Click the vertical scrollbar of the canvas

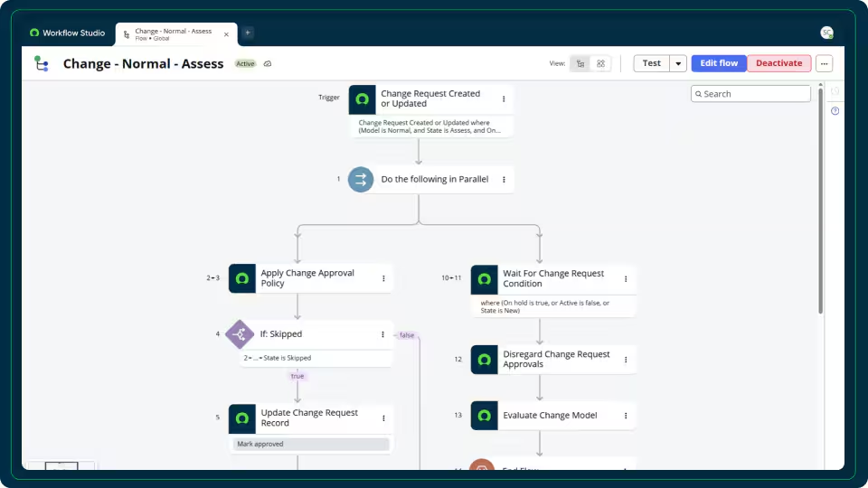tap(820, 201)
